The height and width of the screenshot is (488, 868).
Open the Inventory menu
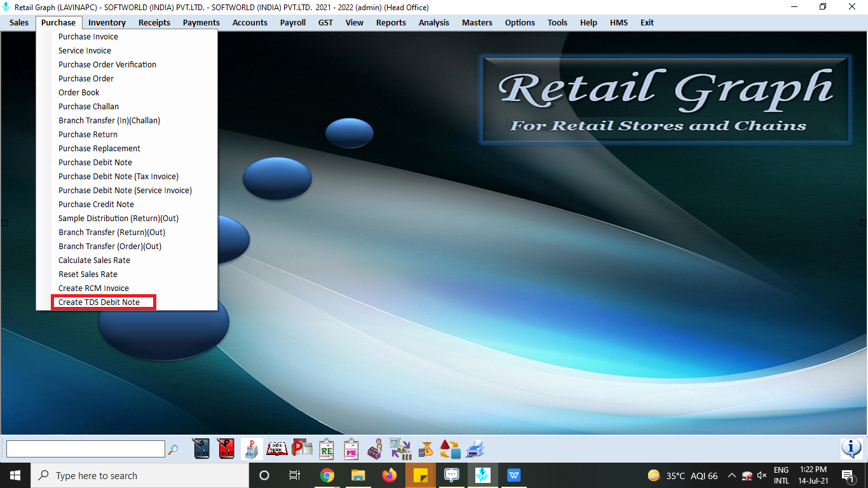pos(107,22)
